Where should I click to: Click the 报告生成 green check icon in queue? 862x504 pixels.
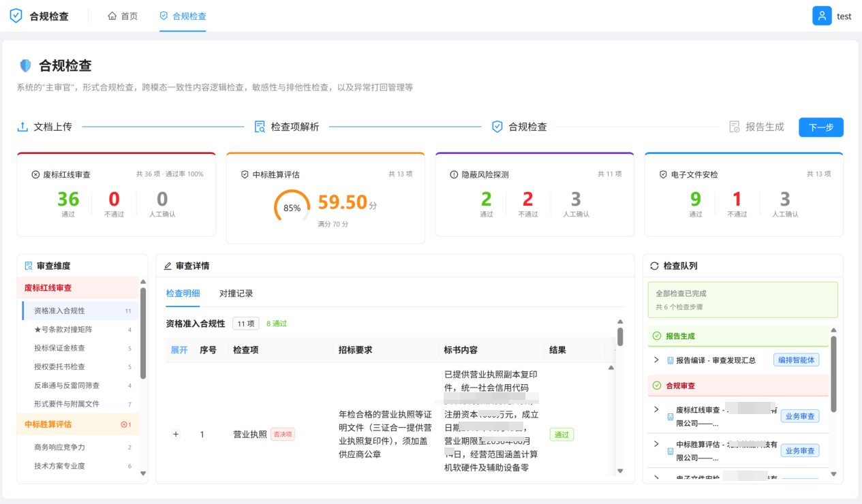tap(657, 336)
